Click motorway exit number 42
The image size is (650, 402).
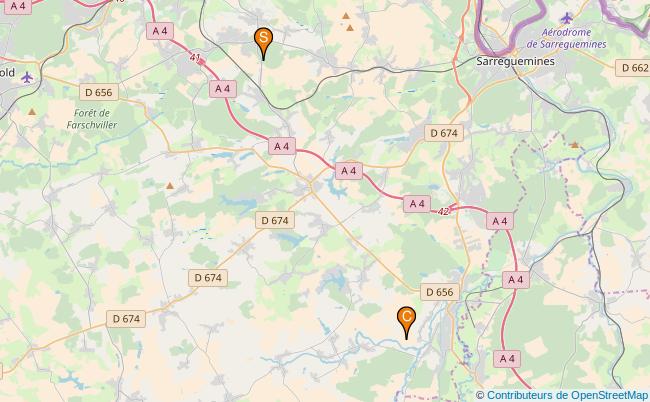[x=444, y=211]
